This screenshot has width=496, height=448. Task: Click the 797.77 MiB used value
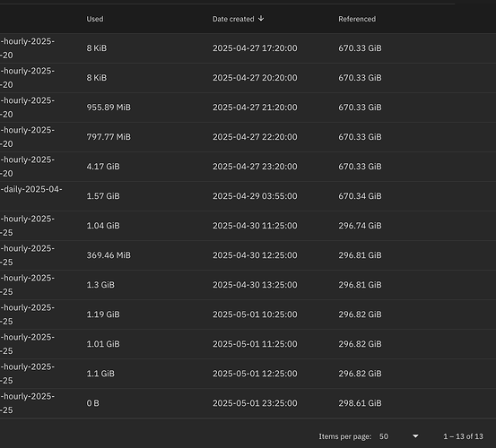click(109, 137)
